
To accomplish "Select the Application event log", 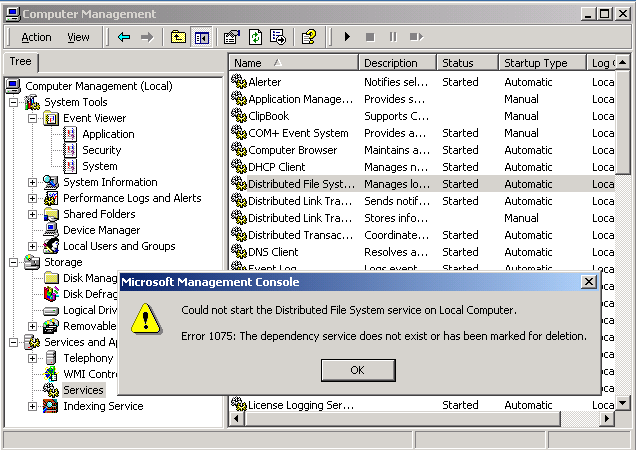I will [108, 134].
